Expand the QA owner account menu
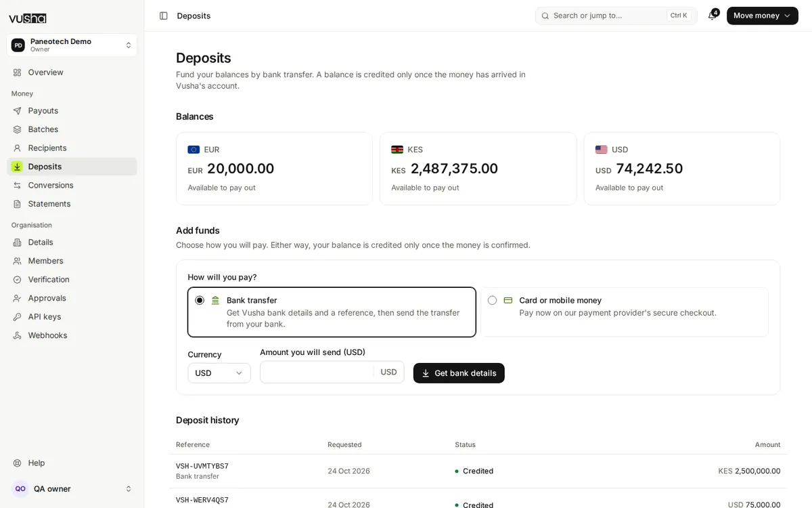812x508 pixels. pyautogui.click(x=72, y=488)
